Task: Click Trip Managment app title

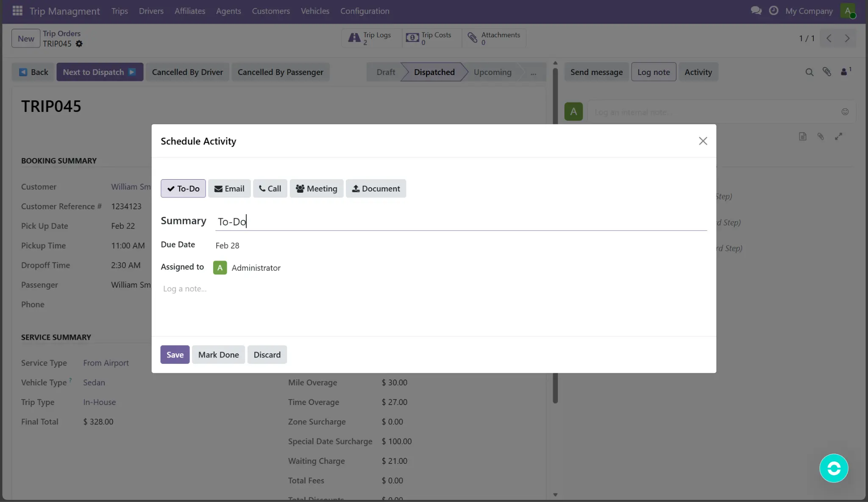Action: coord(64,11)
